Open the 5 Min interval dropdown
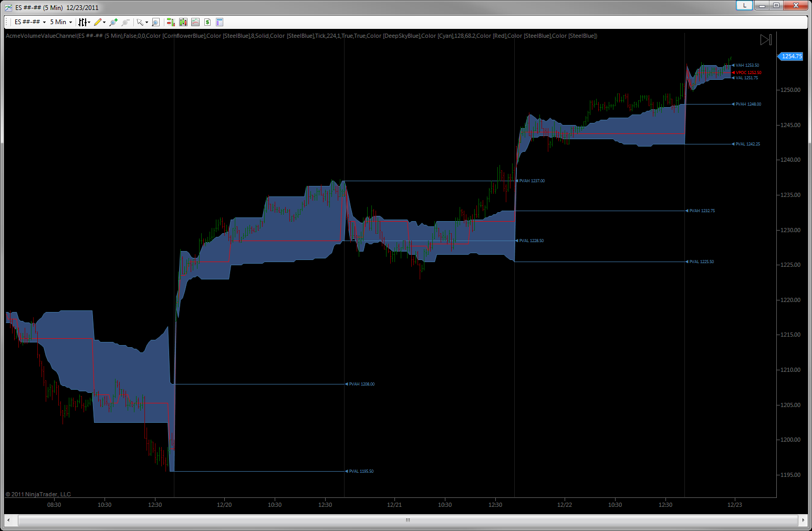812x531 pixels. [61, 22]
